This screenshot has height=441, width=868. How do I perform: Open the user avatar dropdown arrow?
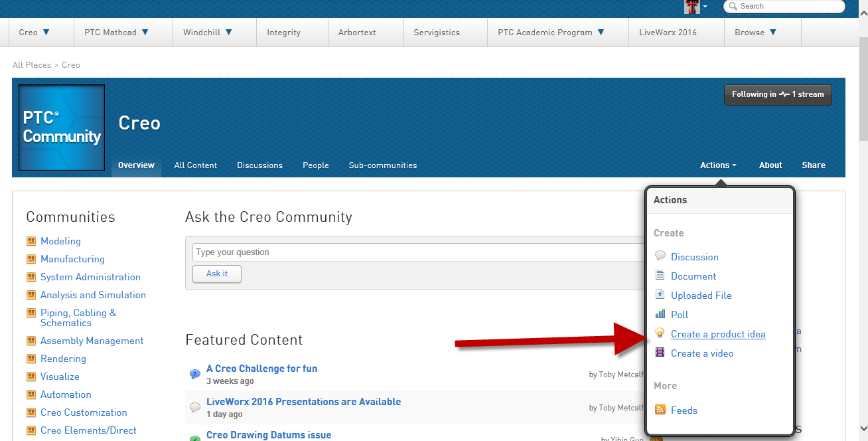(x=705, y=7)
